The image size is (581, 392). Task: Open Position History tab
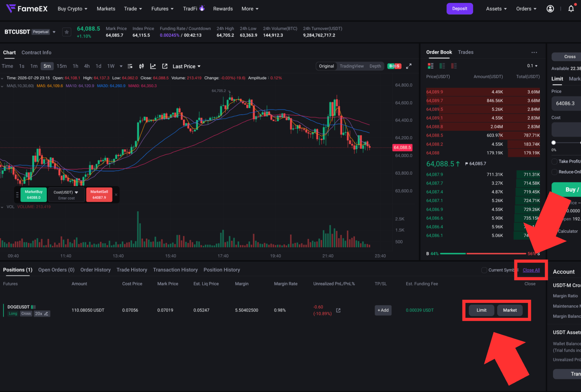222,270
